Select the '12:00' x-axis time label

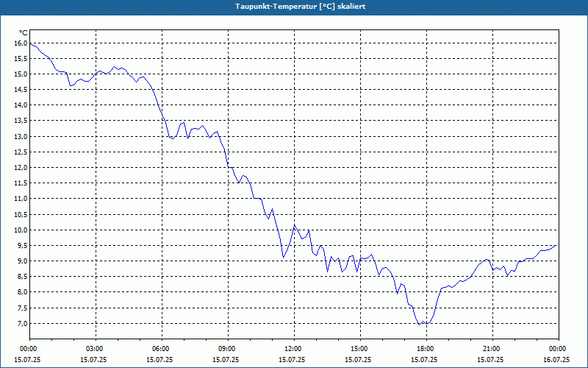point(294,349)
